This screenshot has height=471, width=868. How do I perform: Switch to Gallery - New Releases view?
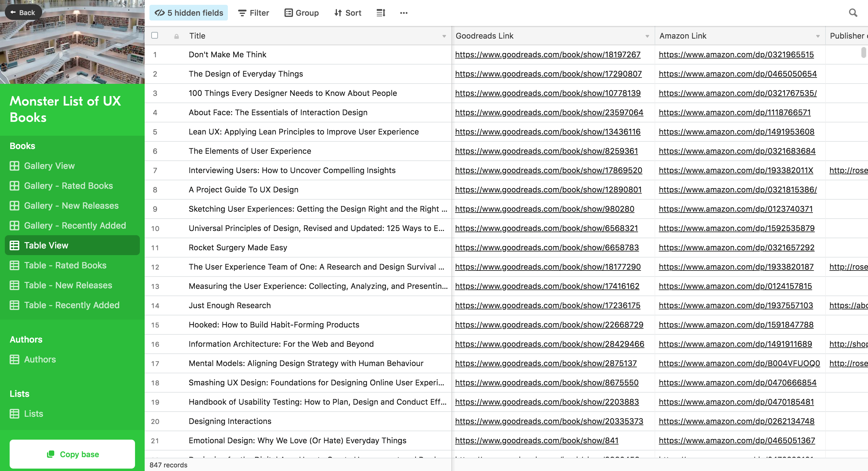[72, 206]
